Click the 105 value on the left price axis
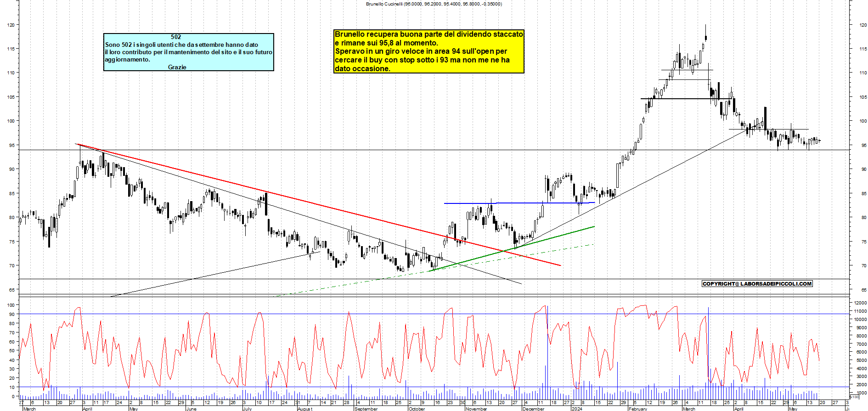 click(x=11, y=97)
